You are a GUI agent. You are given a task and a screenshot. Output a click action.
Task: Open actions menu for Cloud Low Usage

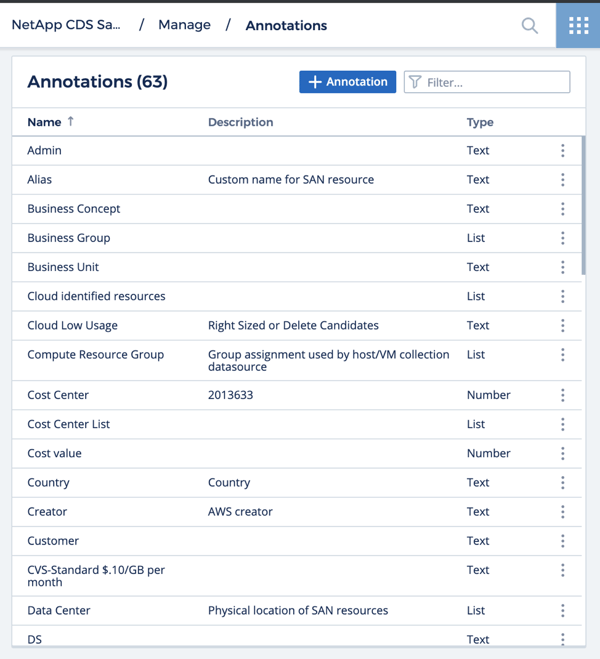pyautogui.click(x=562, y=325)
